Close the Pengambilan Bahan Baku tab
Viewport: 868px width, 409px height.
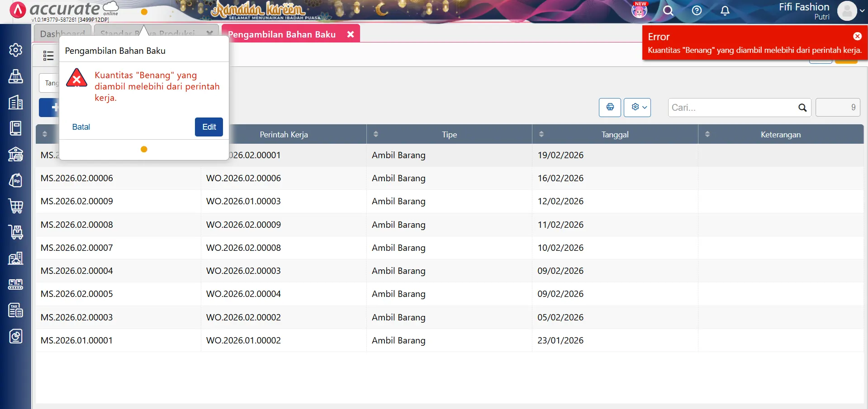351,34
